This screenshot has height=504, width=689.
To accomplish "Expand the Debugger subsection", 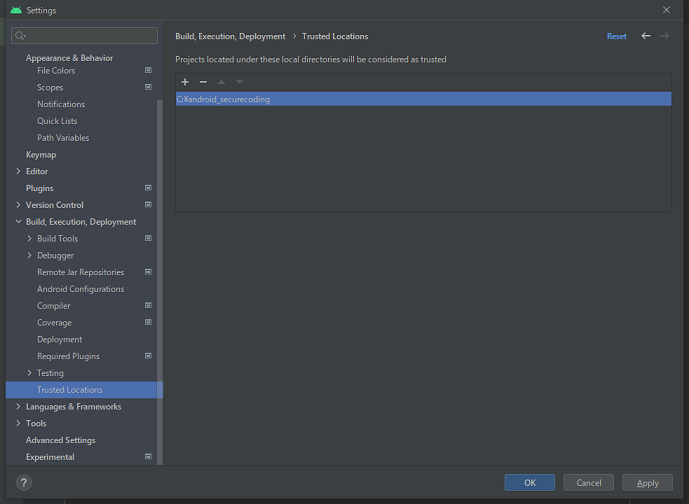I will coord(29,255).
